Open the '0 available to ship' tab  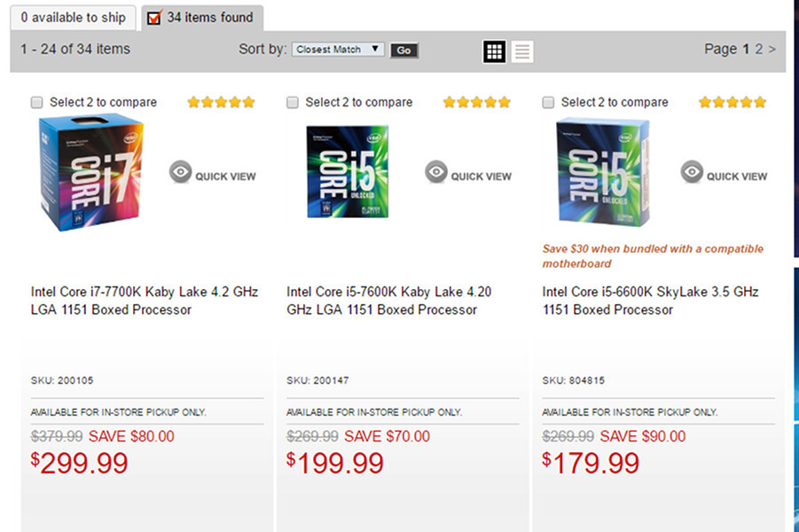coord(73,17)
